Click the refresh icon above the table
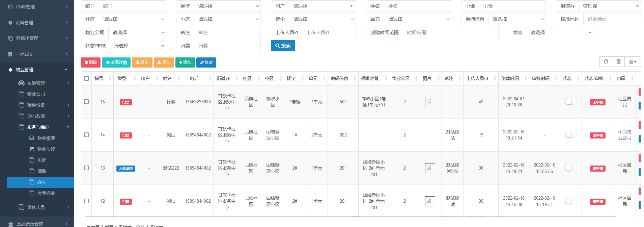644x227 pixels. 606,61
